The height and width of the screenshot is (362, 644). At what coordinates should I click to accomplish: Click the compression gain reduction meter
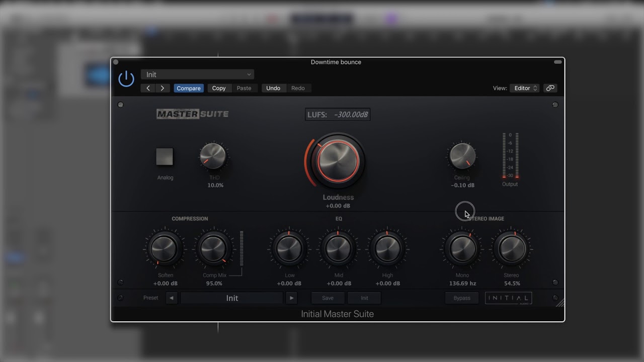242,248
